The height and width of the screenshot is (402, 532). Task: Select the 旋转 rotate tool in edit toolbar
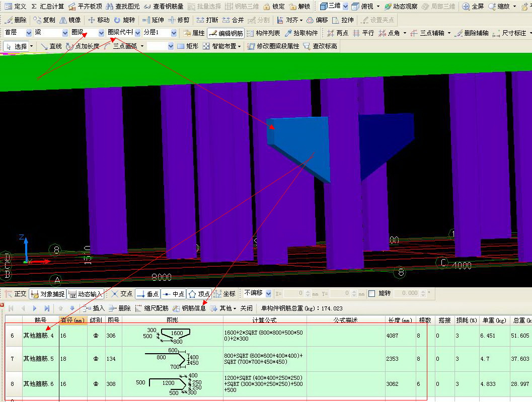coord(124,20)
